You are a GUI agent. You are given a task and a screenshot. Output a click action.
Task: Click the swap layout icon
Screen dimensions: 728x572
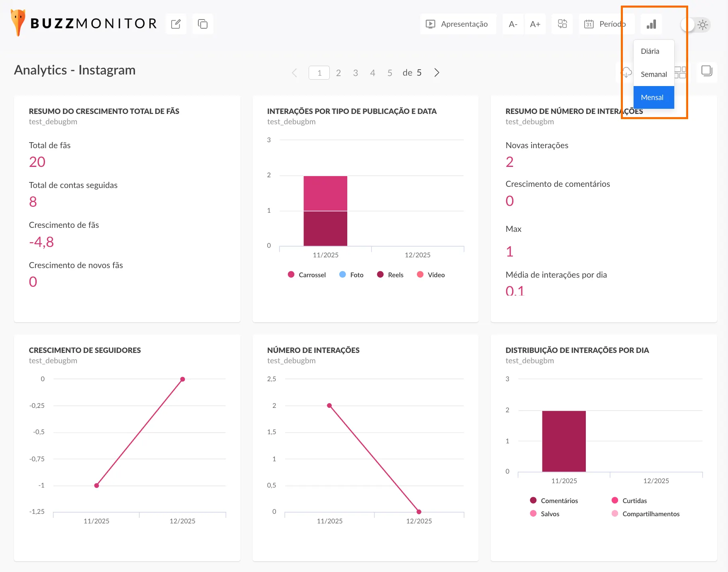point(562,24)
